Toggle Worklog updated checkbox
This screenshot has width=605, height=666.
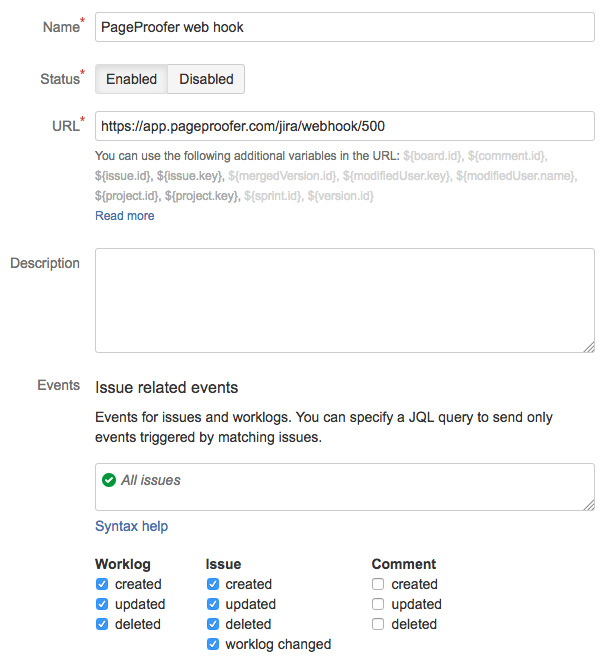tap(102, 604)
